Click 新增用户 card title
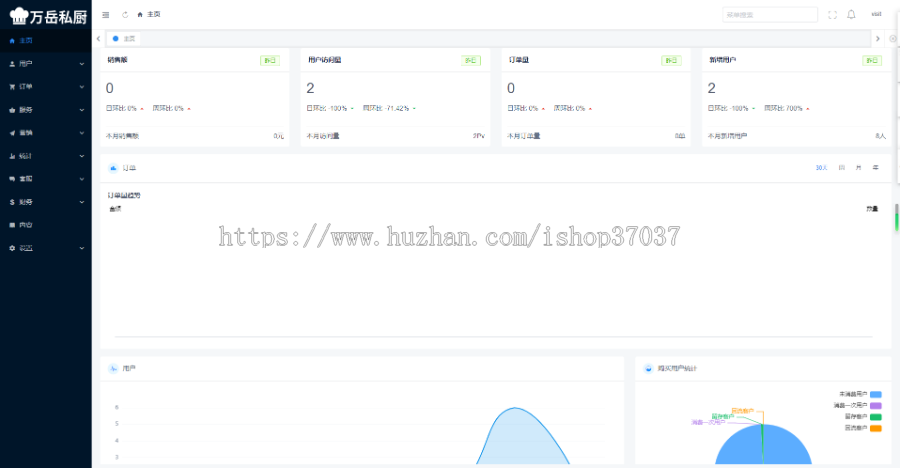 coord(723,60)
